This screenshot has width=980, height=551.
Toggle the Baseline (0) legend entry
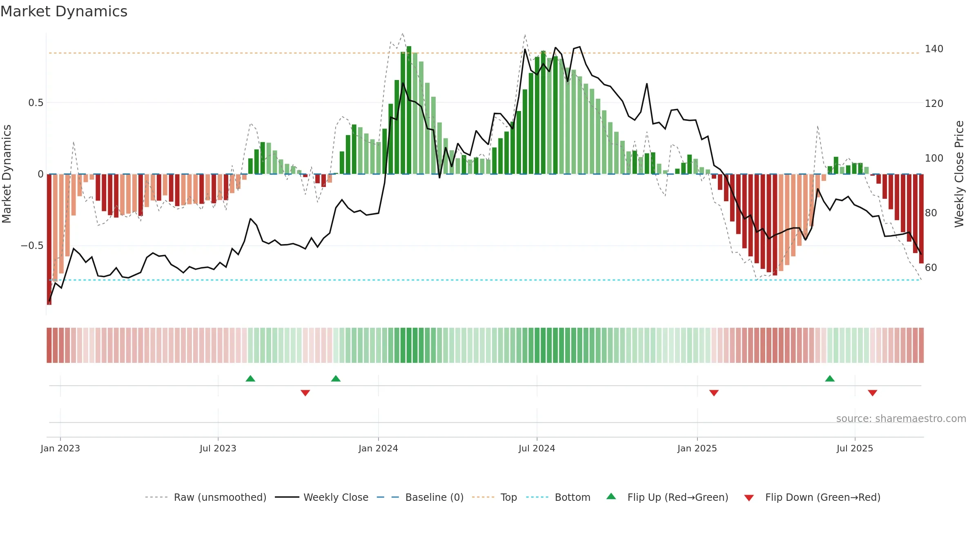[x=420, y=497]
